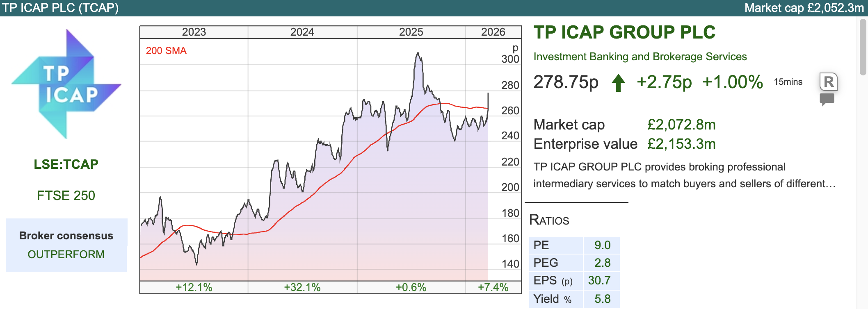Open the TP ICAP GROUP PLC heading
Image resolution: width=868 pixels, height=309 pixels.
624,32
